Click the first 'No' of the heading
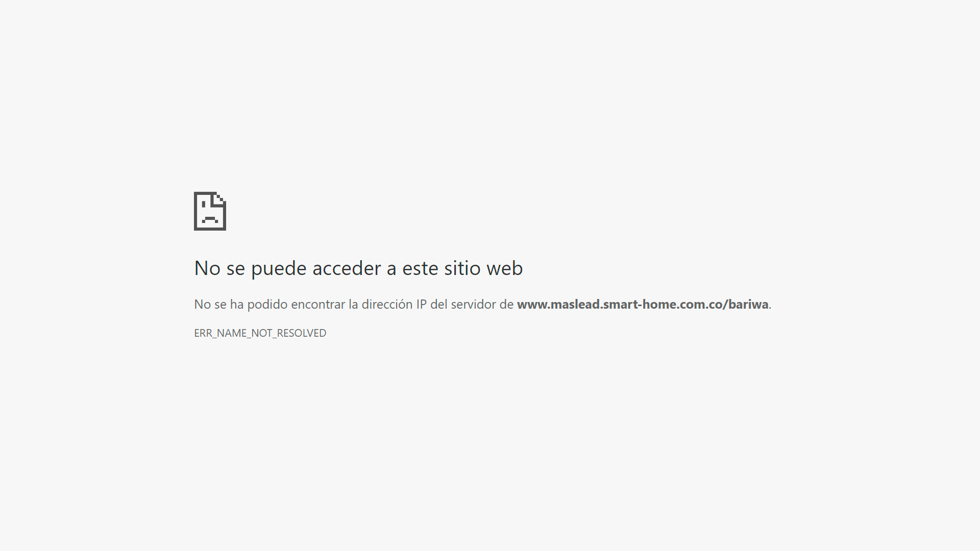The width and height of the screenshot is (980, 551). coord(207,268)
